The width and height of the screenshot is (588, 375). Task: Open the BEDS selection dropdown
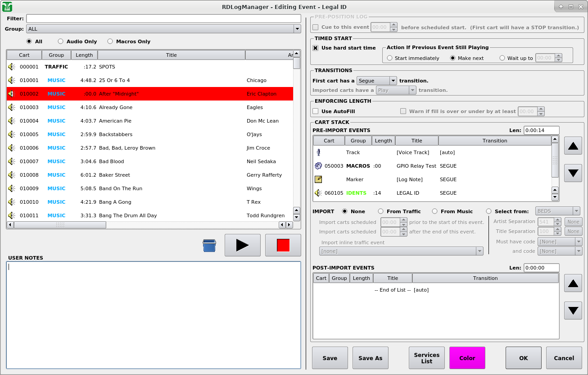tap(557, 210)
